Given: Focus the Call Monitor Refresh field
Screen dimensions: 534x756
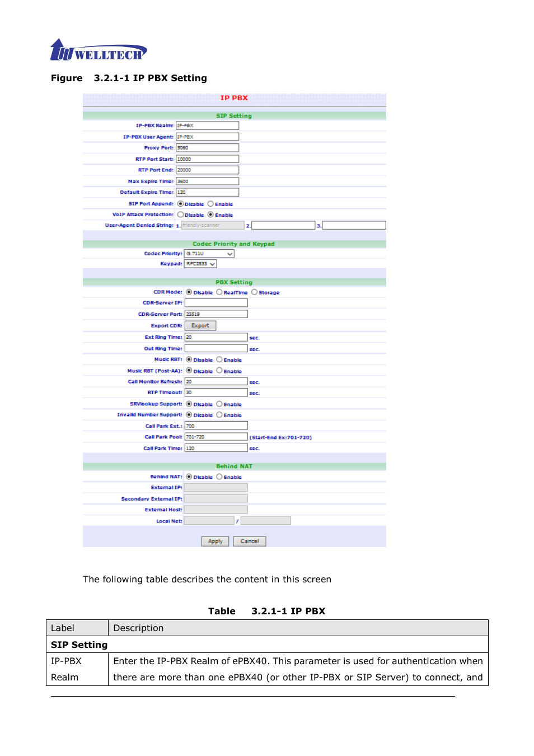Looking at the screenshot, I should coord(217,381).
